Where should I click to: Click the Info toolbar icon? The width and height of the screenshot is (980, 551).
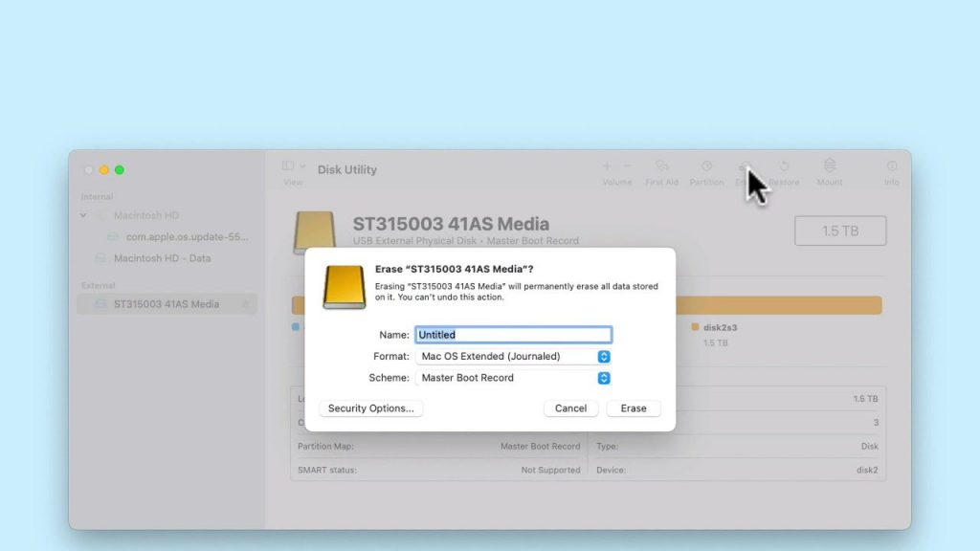click(892, 165)
